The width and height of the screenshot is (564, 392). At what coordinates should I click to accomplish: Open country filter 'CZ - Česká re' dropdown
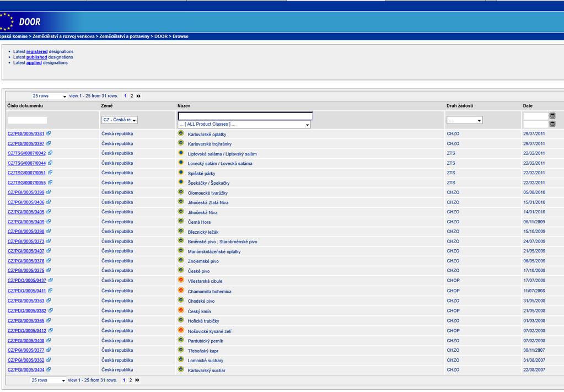tap(120, 120)
